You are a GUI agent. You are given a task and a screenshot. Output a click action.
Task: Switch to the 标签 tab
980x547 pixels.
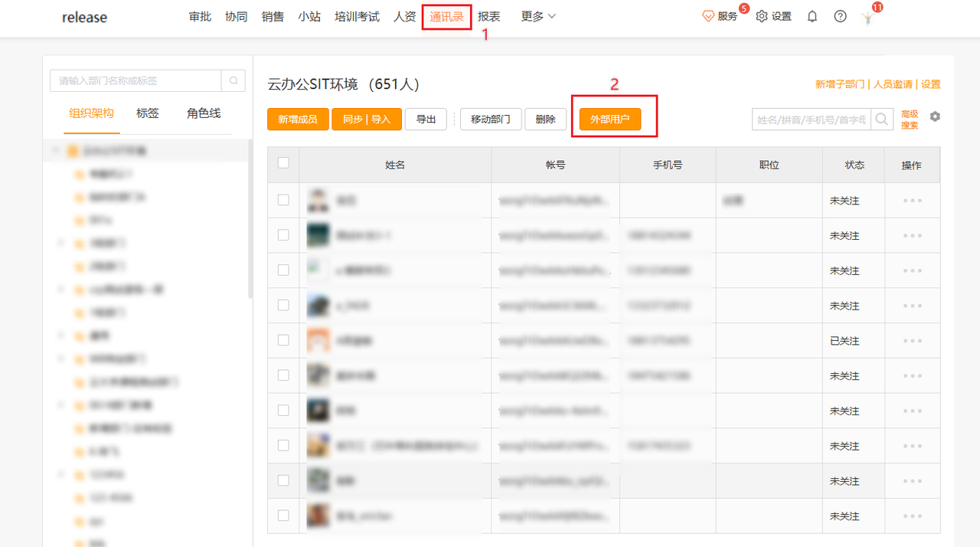pos(148,113)
